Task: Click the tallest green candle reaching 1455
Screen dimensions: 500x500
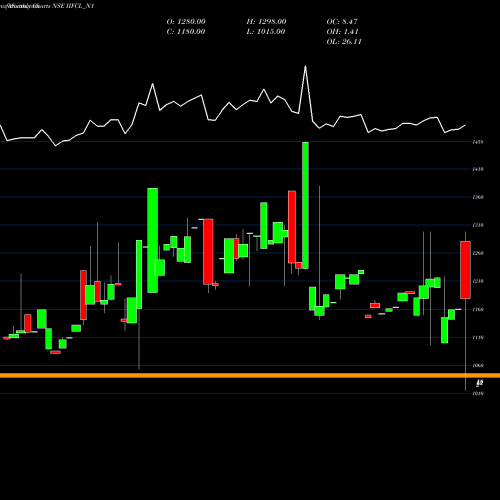Action: pyautogui.click(x=305, y=205)
